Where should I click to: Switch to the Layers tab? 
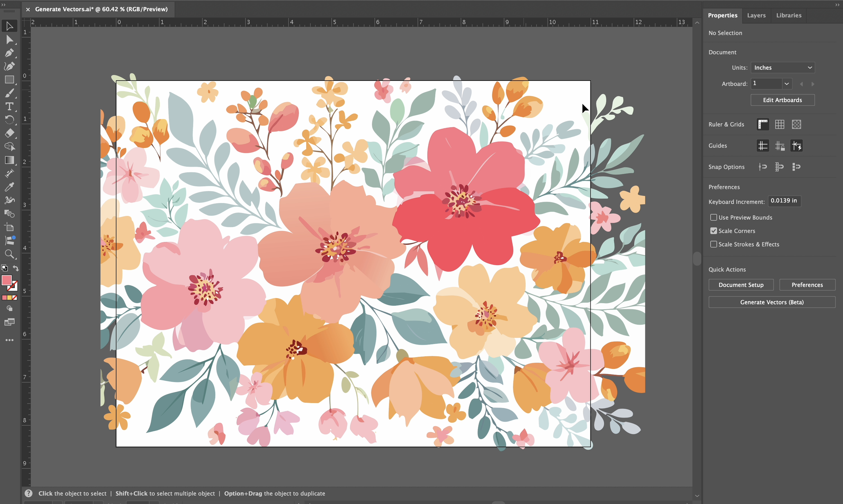tap(756, 15)
